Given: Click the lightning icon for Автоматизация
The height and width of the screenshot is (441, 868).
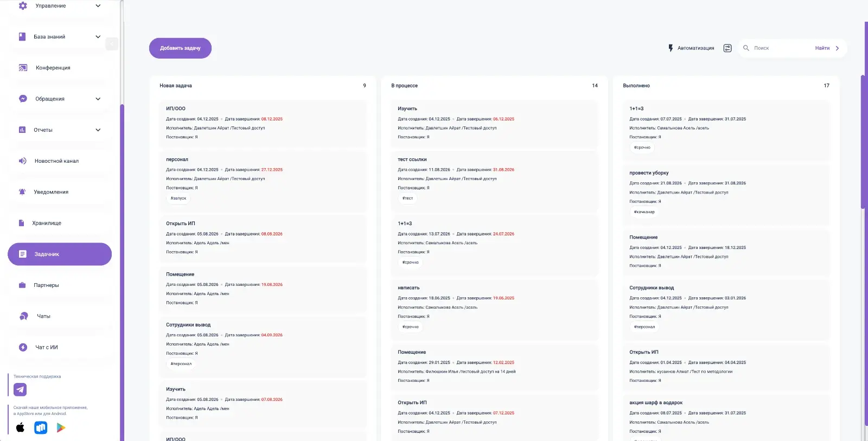Looking at the screenshot, I should pyautogui.click(x=671, y=48).
